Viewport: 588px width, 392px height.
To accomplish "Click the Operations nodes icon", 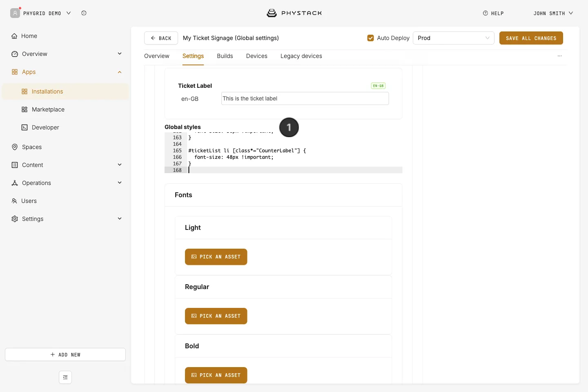I will tap(15, 183).
